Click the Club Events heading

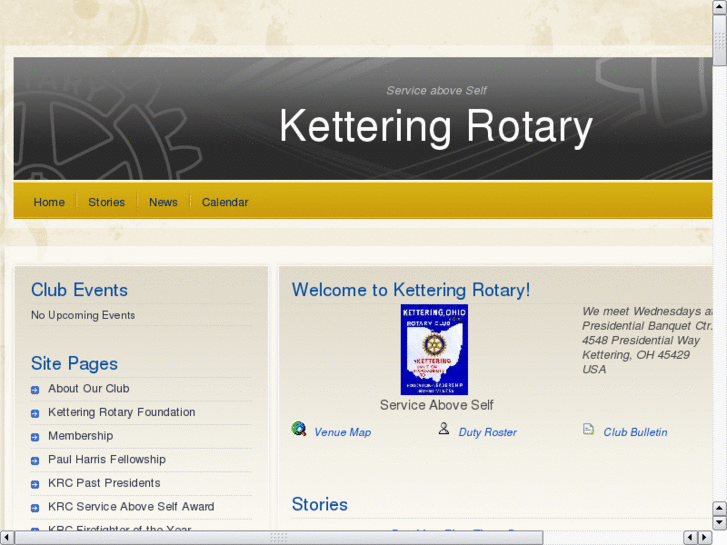tap(79, 290)
